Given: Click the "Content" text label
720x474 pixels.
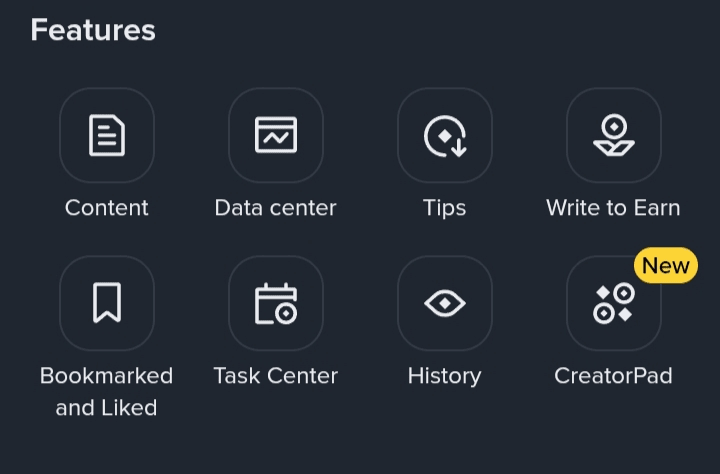Looking at the screenshot, I should (107, 208).
